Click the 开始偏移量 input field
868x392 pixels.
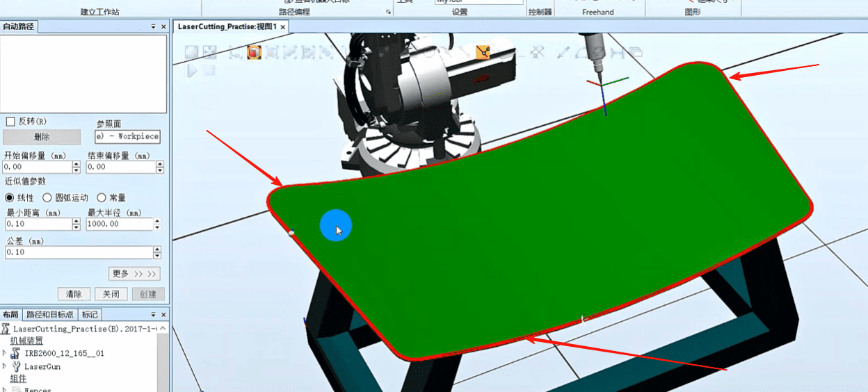[38, 168]
